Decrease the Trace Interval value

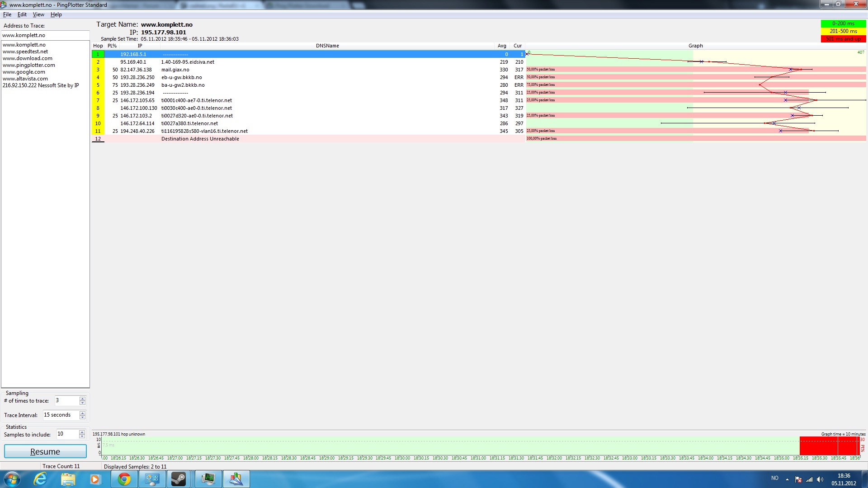pyautogui.click(x=82, y=418)
